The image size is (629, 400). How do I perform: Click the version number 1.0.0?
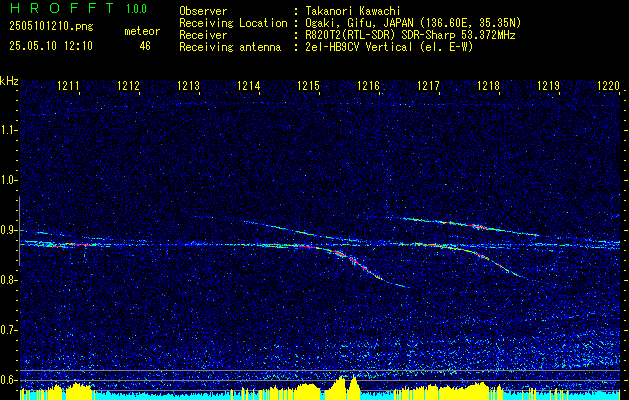tap(136, 8)
